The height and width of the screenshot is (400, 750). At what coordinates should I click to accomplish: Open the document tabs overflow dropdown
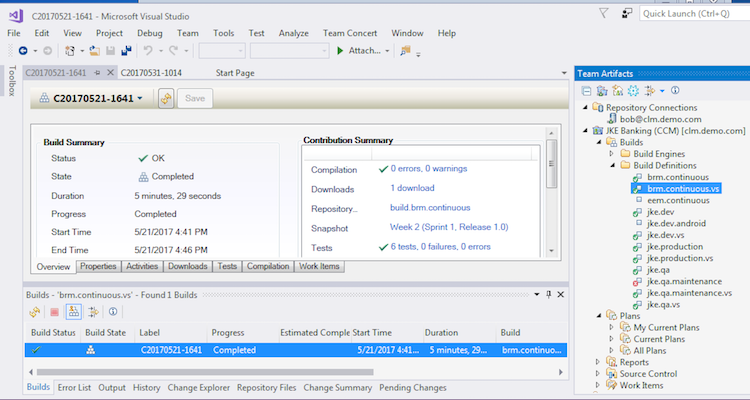pos(564,73)
